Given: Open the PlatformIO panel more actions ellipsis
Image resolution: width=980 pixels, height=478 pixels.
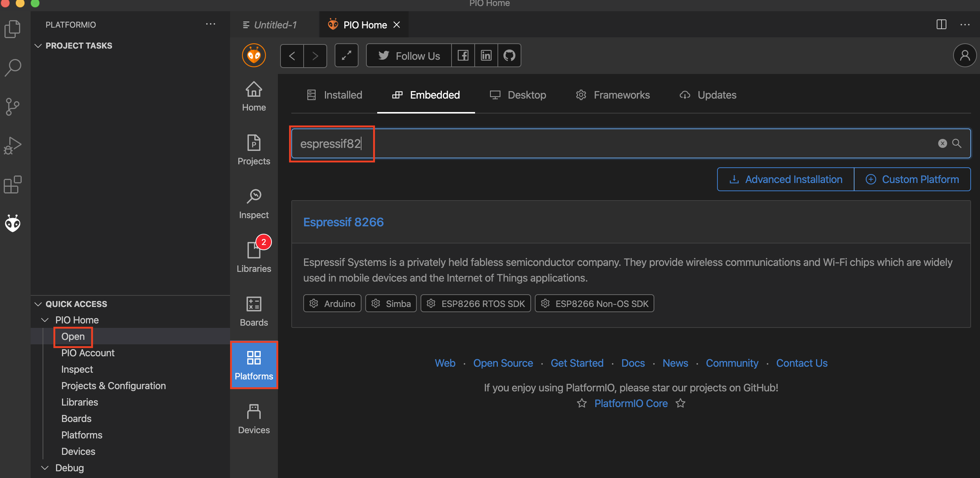Looking at the screenshot, I should point(210,24).
